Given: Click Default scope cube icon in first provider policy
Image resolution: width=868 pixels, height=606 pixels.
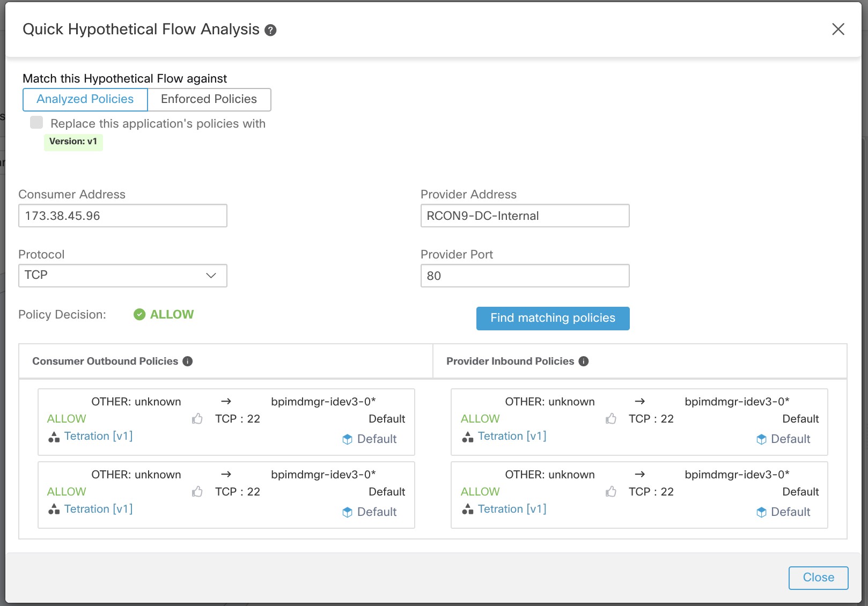Looking at the screenshot, I should (x=761, y=439).
